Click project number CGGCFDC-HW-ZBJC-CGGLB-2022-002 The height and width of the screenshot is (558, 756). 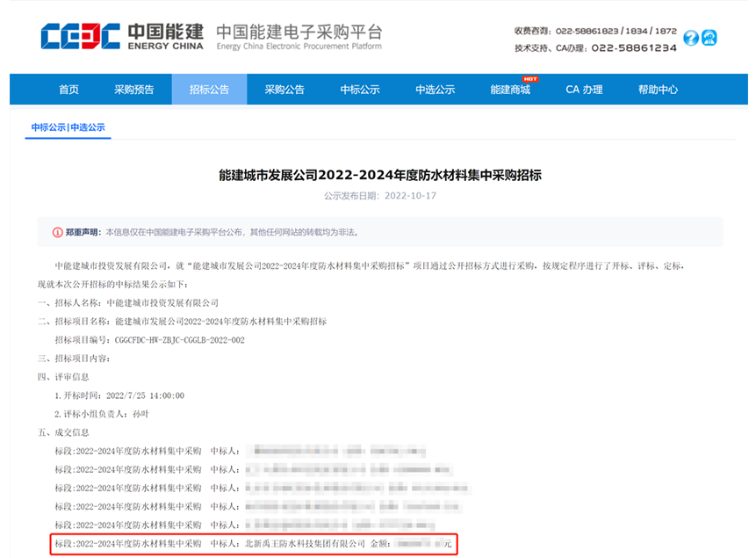point(180,340)
